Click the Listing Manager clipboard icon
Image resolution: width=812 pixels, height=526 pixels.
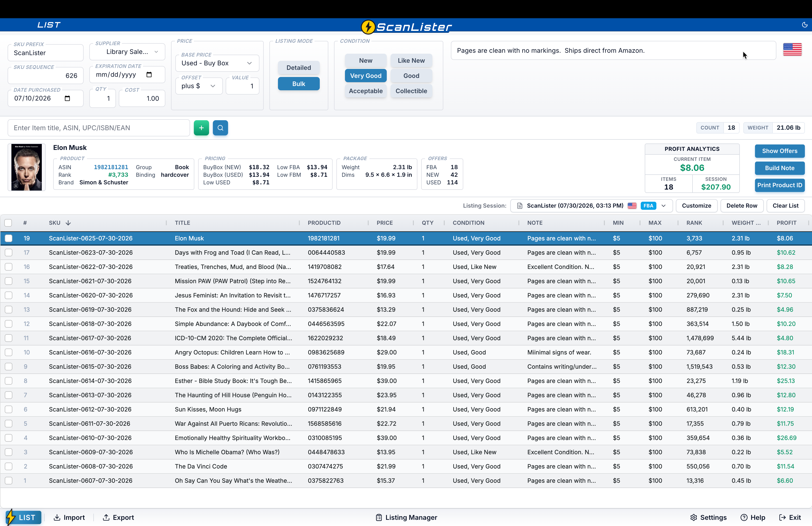click(379, 517)
